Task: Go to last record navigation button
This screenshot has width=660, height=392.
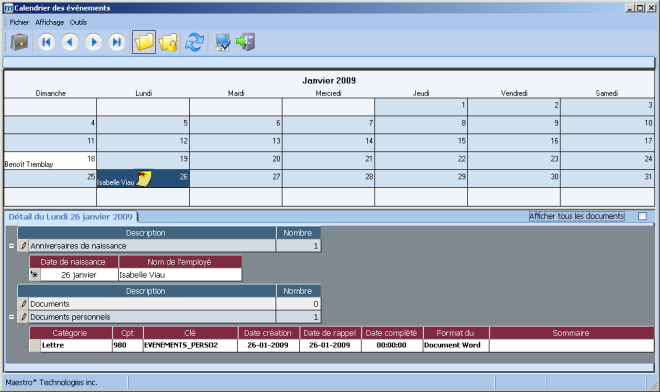Action: pyautogui.click(x=117, y=42)
